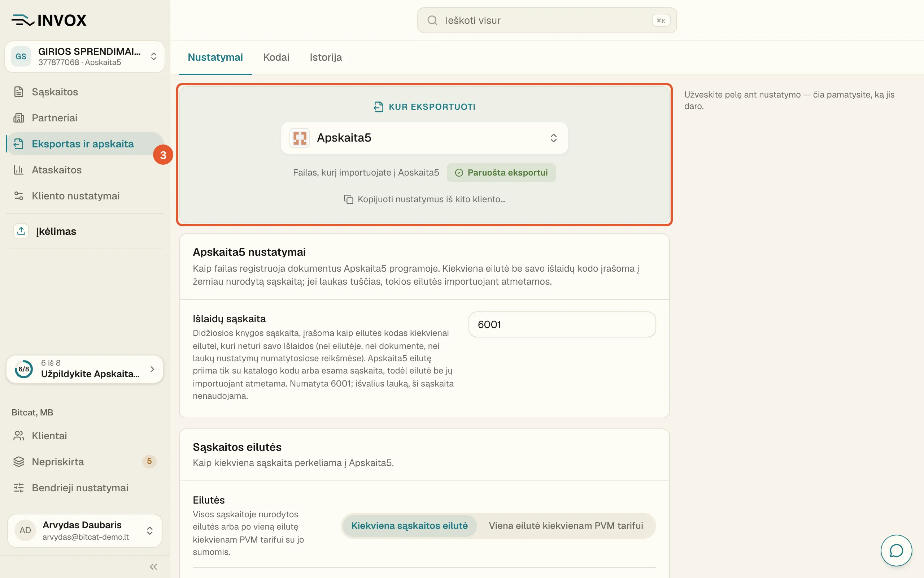Select Kiekviena sąskaitos eilutė option

(x=409, y=526)
